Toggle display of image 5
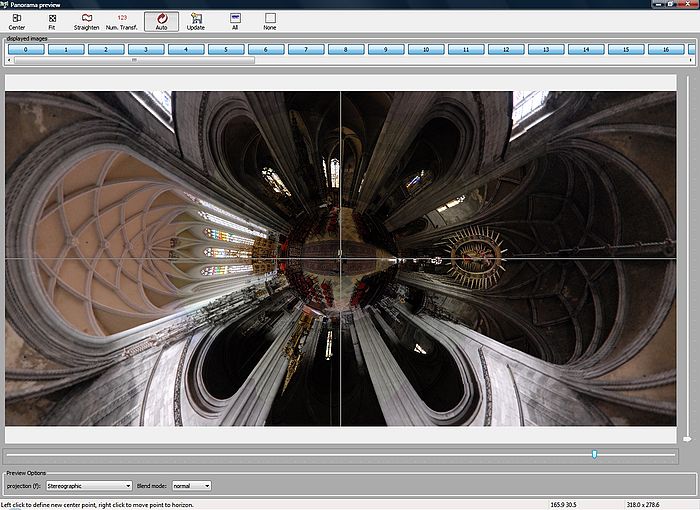Image resolution: width=700 pixels, height=510 pixels. [226, 49]
